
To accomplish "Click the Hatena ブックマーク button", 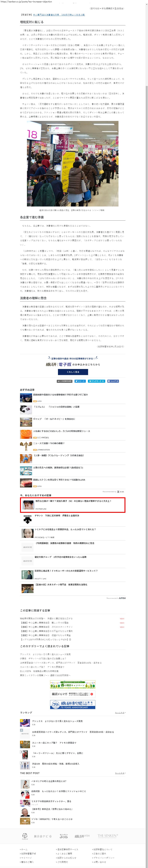I will click(x=97, y=381).
